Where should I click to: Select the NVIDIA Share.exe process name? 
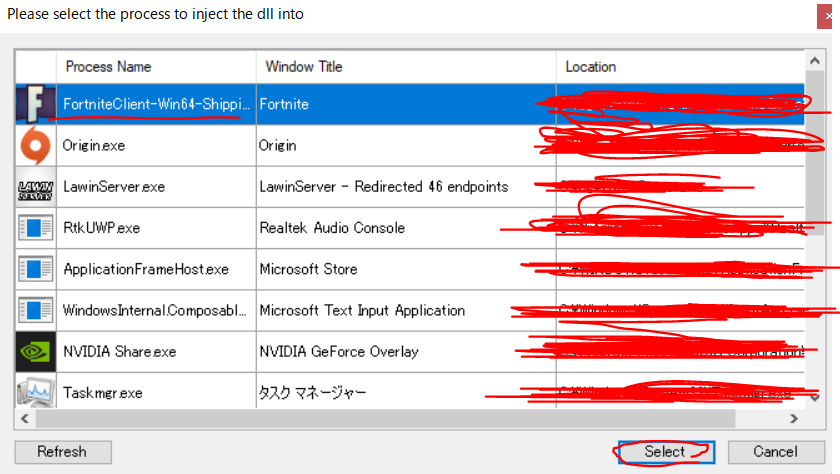[x=119, y=352]
